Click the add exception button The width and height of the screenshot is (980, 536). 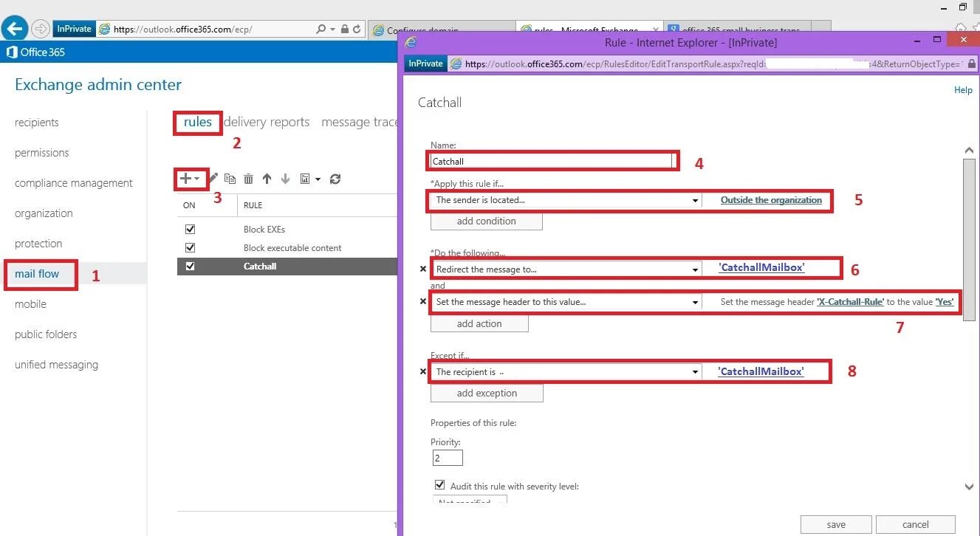click(487, 394)
